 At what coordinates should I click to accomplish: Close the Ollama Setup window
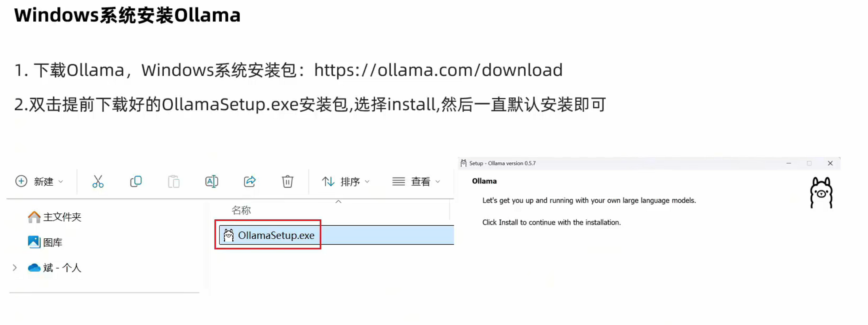click(830, 163)
